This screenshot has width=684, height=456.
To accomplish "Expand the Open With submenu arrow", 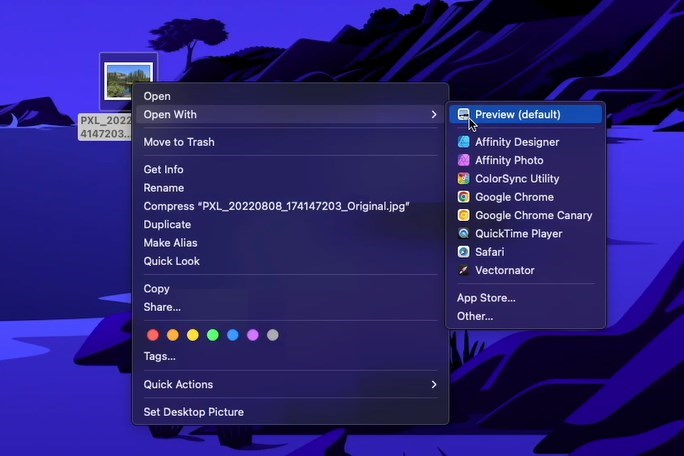I will (x=434, y=114).
